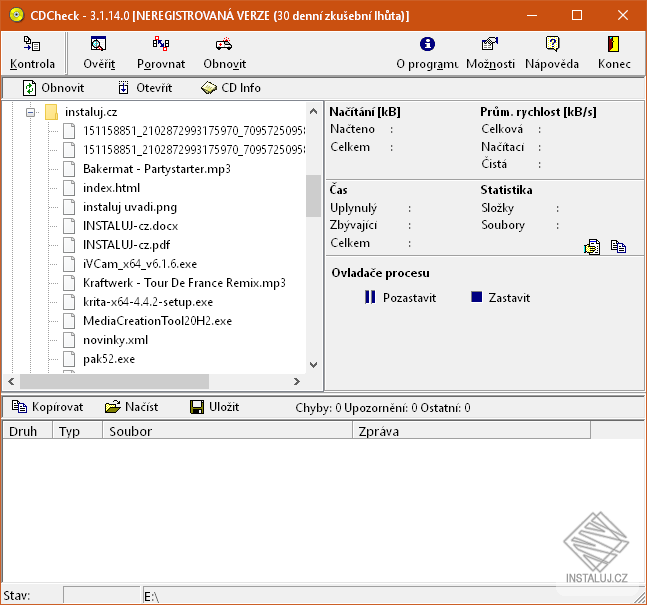Click the copy statistics icon at far right
Image resolution: width=647 pixels, height=605 pixels.
(618, 246)
